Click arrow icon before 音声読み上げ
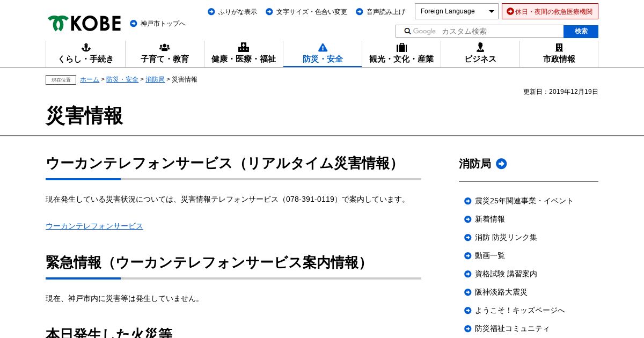This screenshot has width=644, height=338. (360, 12)
